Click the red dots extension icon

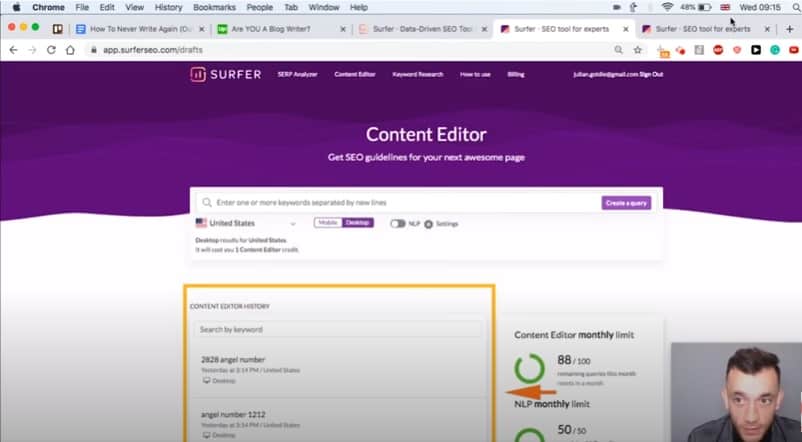[x=680, y=50]
